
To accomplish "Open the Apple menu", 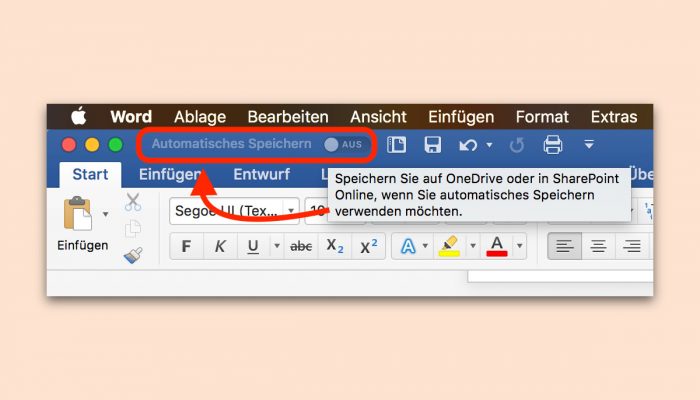I will coord(79,117).
